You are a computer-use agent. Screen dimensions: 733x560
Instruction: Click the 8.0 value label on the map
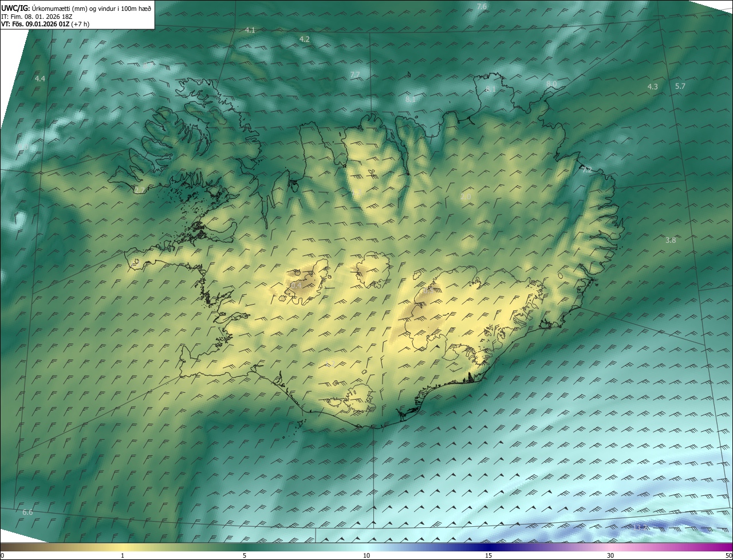[x=551, y=84]
